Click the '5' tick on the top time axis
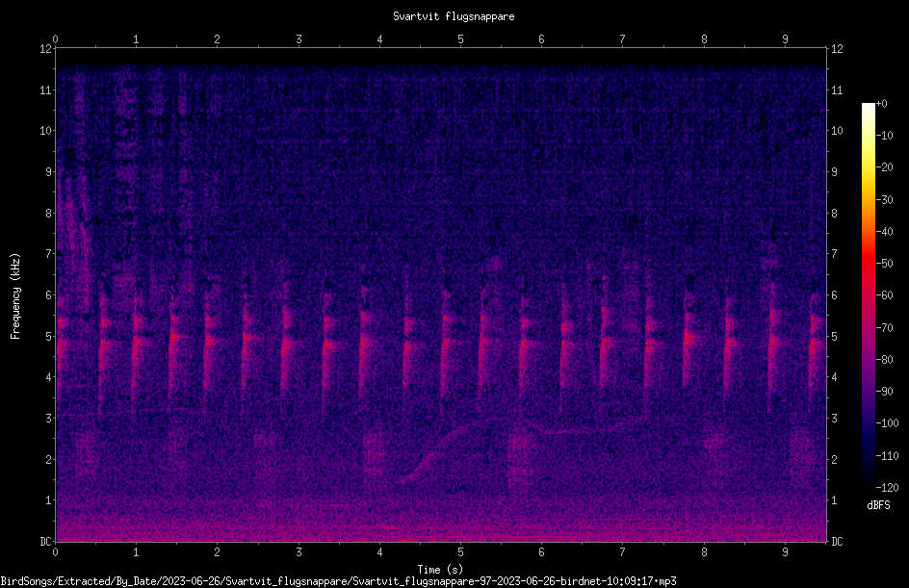Screen dimensions: 909x588 461,39
